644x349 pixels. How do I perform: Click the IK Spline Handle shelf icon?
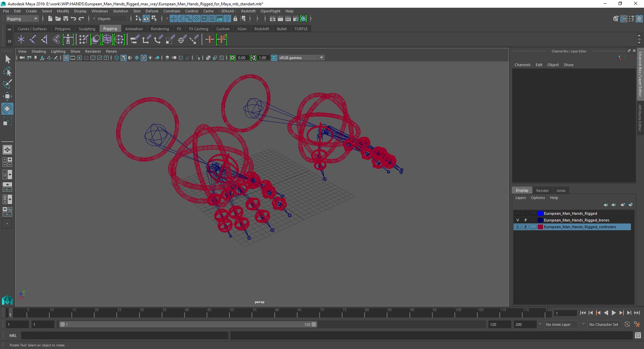56,40
